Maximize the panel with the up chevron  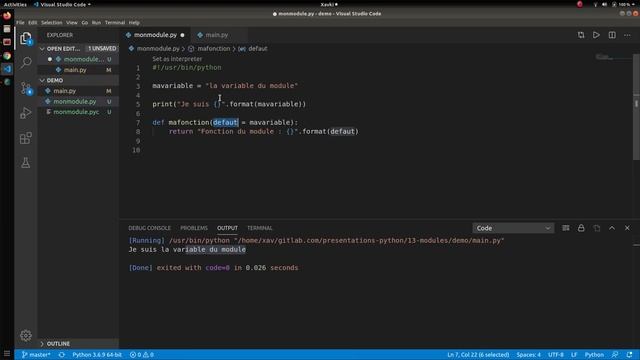pyautogui.click(x=612, y=228)
